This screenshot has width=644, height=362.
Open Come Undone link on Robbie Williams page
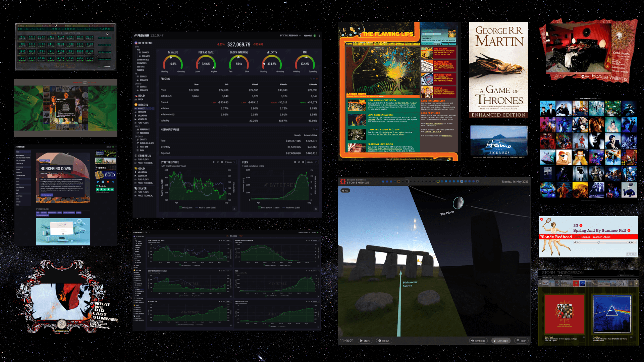tap(621, 53)
